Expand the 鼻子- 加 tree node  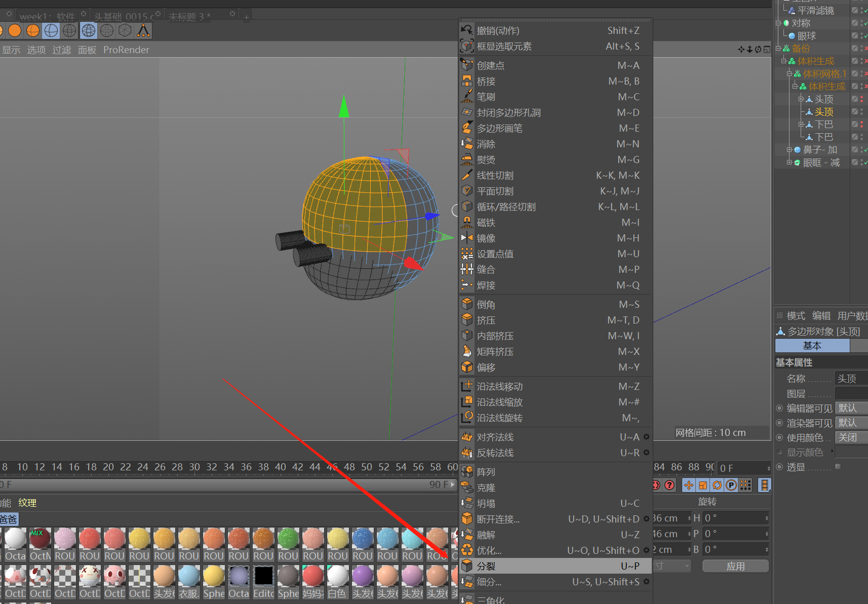789,150
